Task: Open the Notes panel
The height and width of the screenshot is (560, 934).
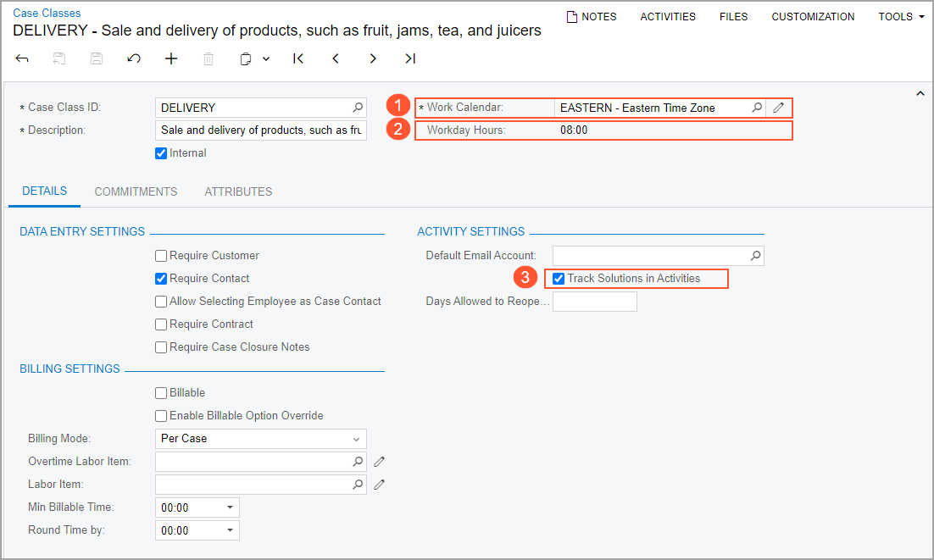Action: 592,17
